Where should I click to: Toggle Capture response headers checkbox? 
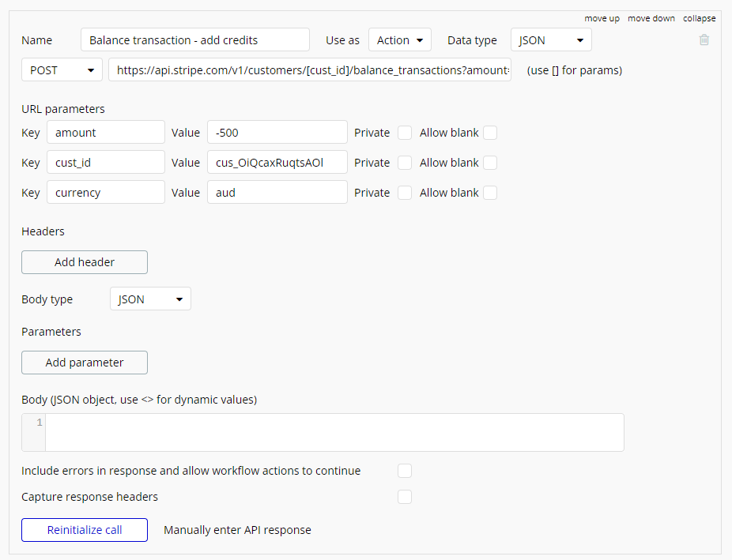tap(405, 497)
